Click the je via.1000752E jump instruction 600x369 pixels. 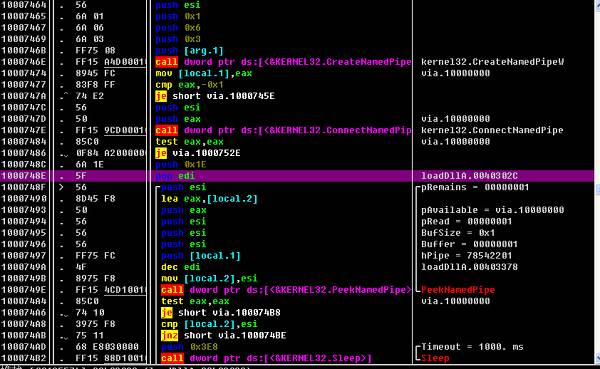click(198, 153)
